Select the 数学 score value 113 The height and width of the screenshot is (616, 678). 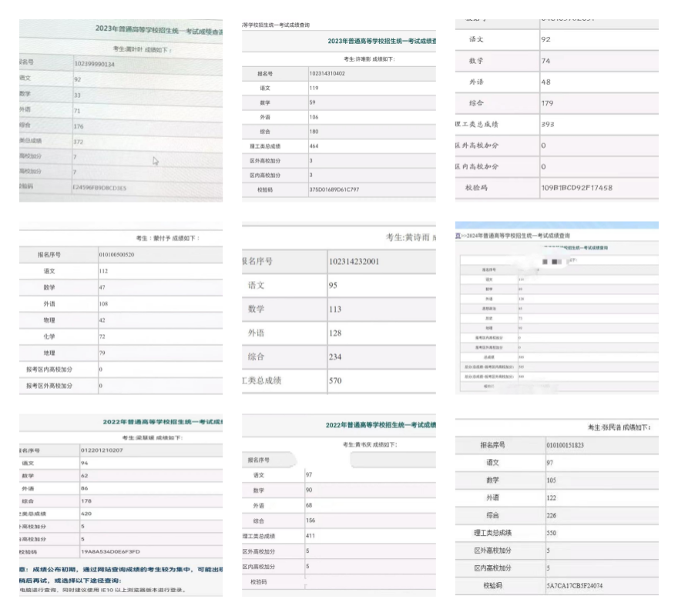[335, 309]
